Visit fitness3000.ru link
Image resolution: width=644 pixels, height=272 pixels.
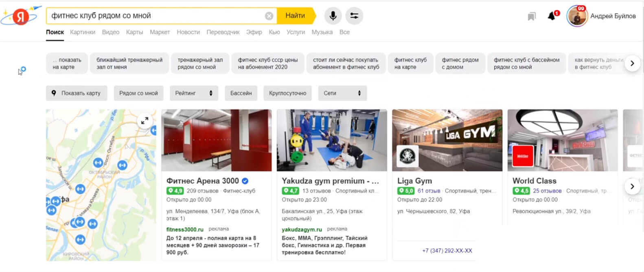coord(185,230)
